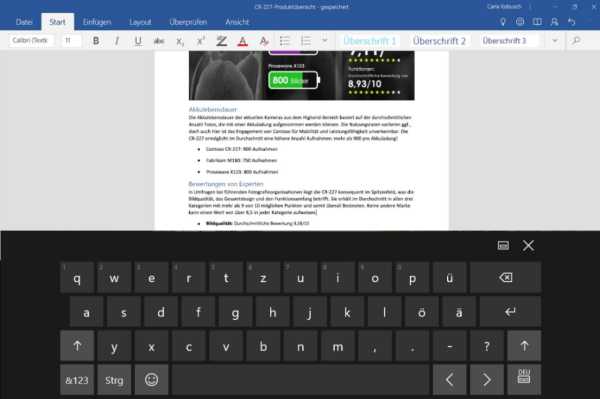The height and width of the screenshot is (399, 600).
Task: Click user name Carla Kobusch
Action: [x=504, y=7]
